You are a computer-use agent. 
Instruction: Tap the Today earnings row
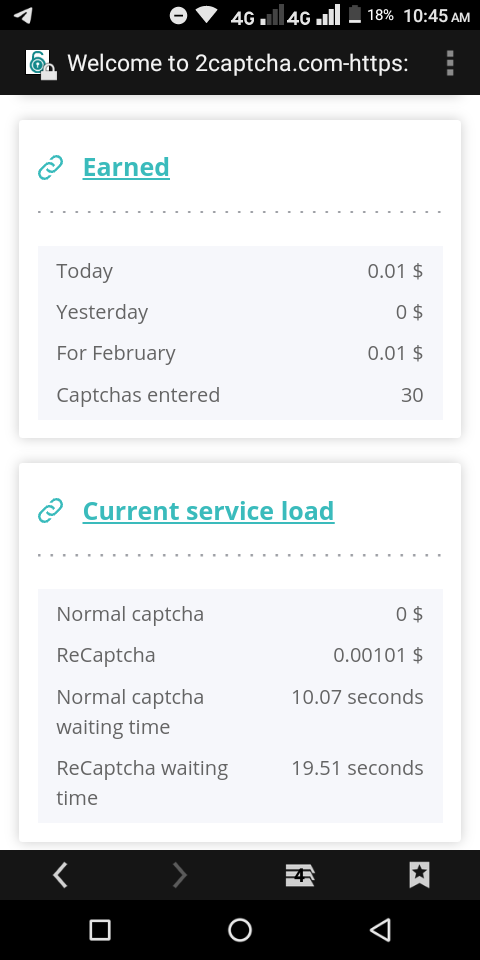click(x=240, y=271)
